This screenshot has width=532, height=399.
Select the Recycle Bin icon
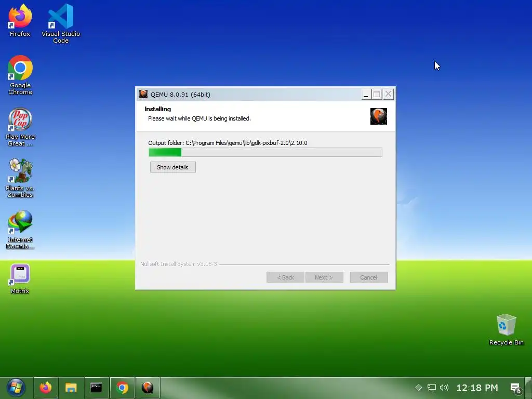click(506, 329)
